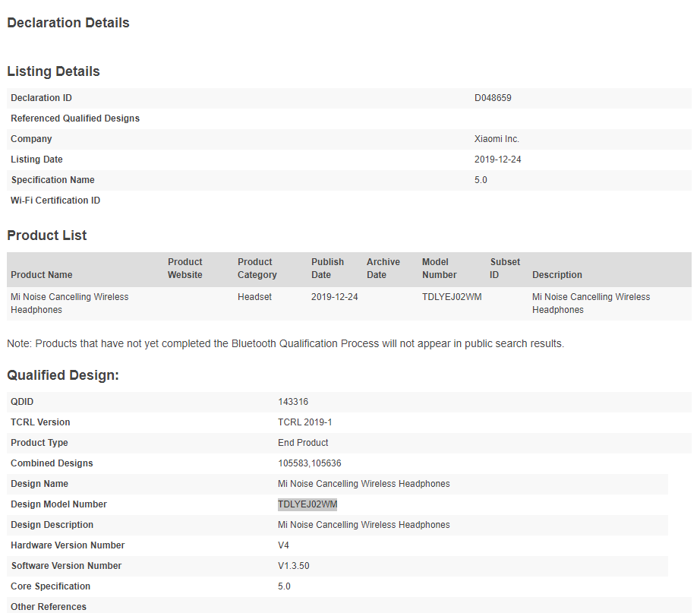The image size is (700, 613).
Task: Click the QDID value 143316
Action: point(293,402)
